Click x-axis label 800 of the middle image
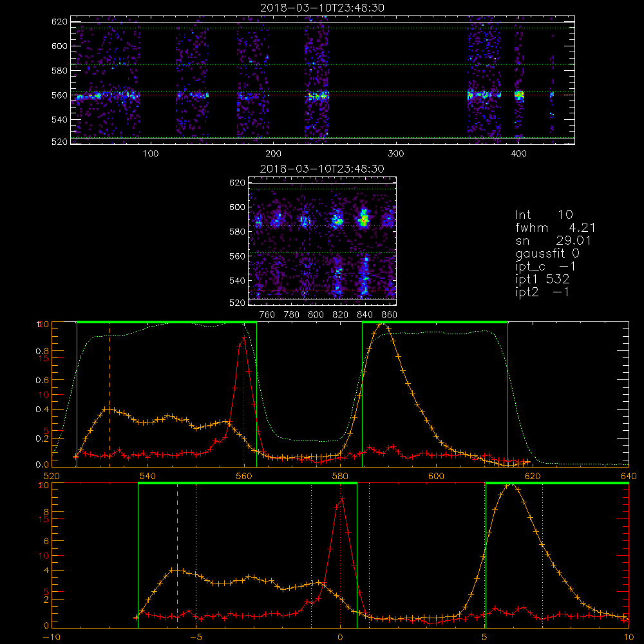The height and width of the screenshot is (644, 644). click(x=316, y=315)
